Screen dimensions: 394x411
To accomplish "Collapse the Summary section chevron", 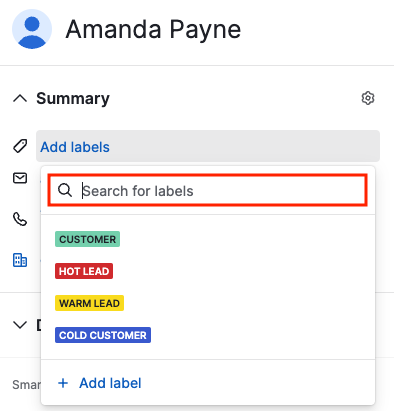I will point(20,98).
